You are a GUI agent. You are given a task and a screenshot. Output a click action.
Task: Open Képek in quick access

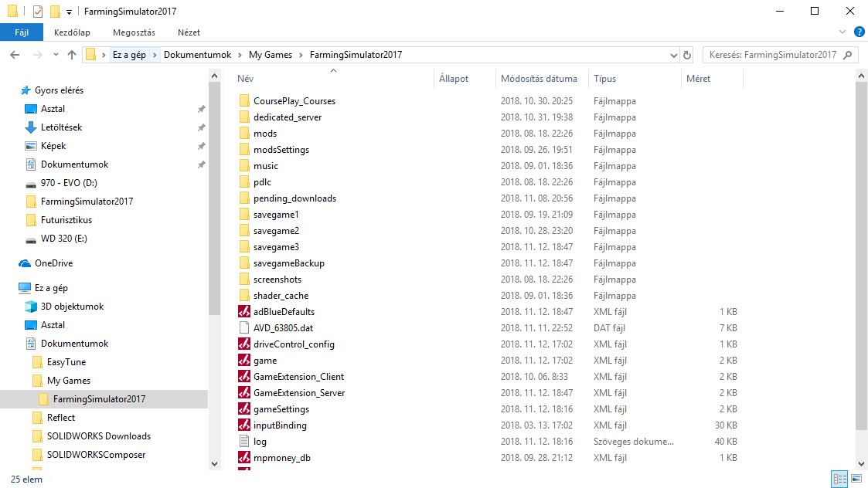(53, 146)
